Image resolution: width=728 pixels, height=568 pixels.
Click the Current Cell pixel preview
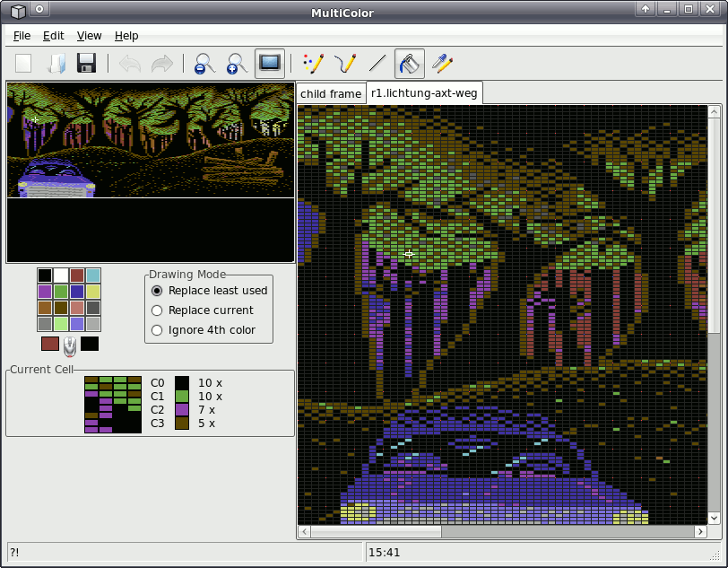pyautogui.click(x=113, y=405)
